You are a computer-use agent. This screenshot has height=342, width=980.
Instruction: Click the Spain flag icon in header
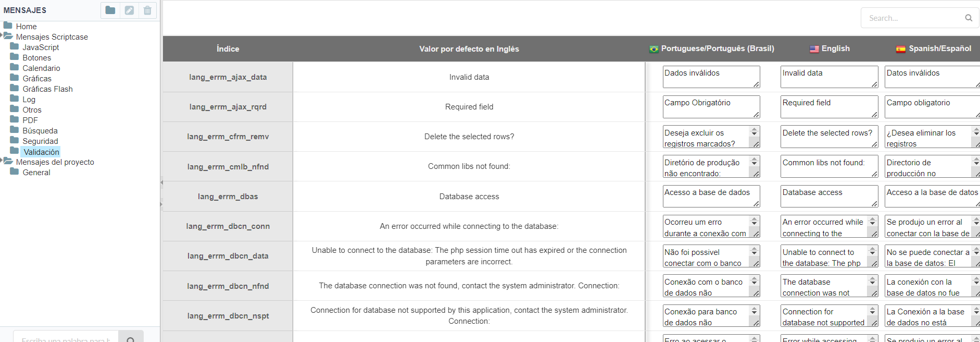pos(900,49)
